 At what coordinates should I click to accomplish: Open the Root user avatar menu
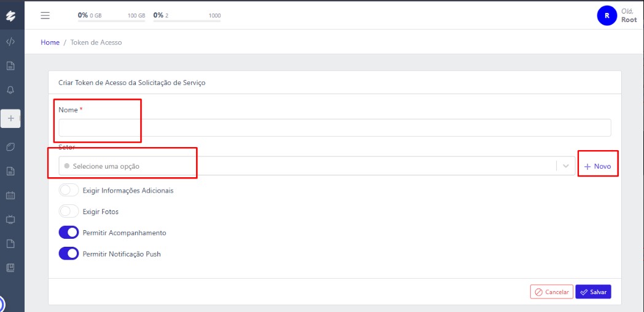click(607, 16)
